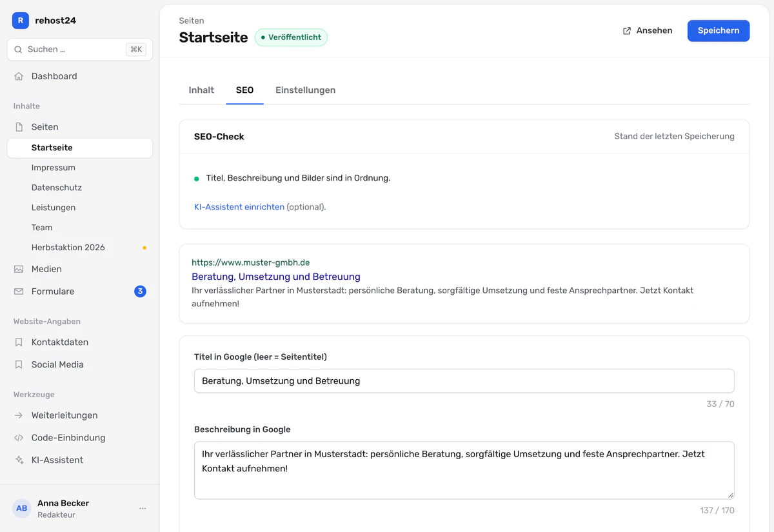This screenshot has height=532, width=774.
Task: Click the rehost24 logo icon
Action: pos(21,21)
